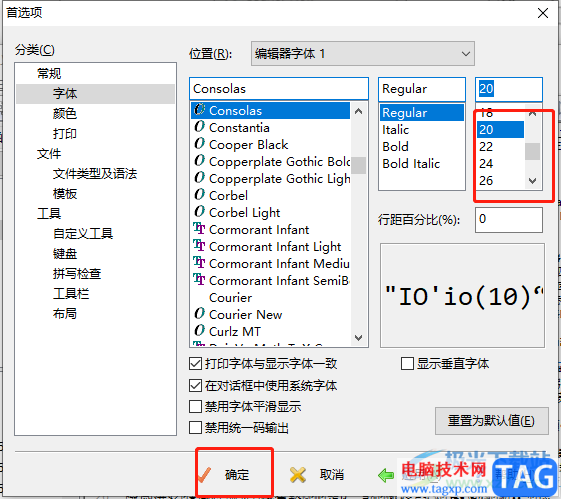Pick font size 20 in the size list
Viewport: 561px width, 499px height.
501,129
